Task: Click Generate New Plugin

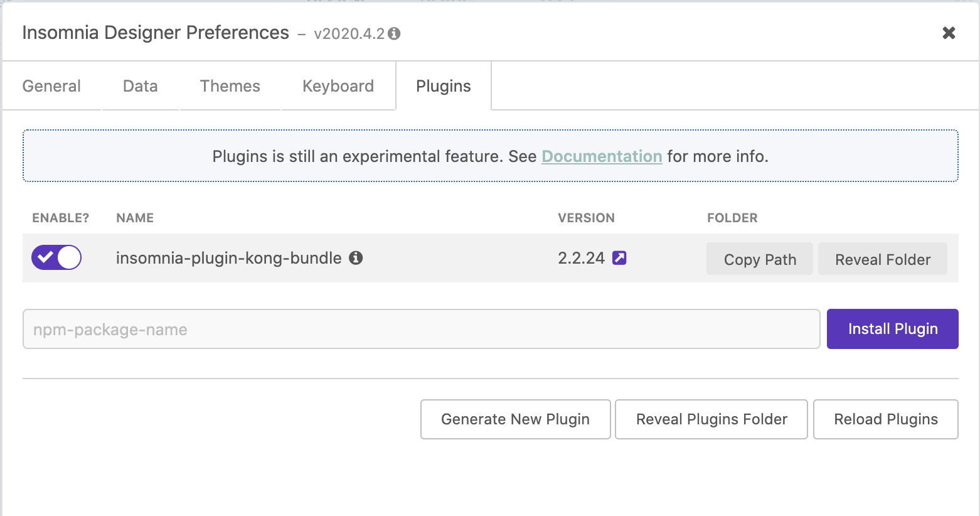Action: (x=515, y=419)
